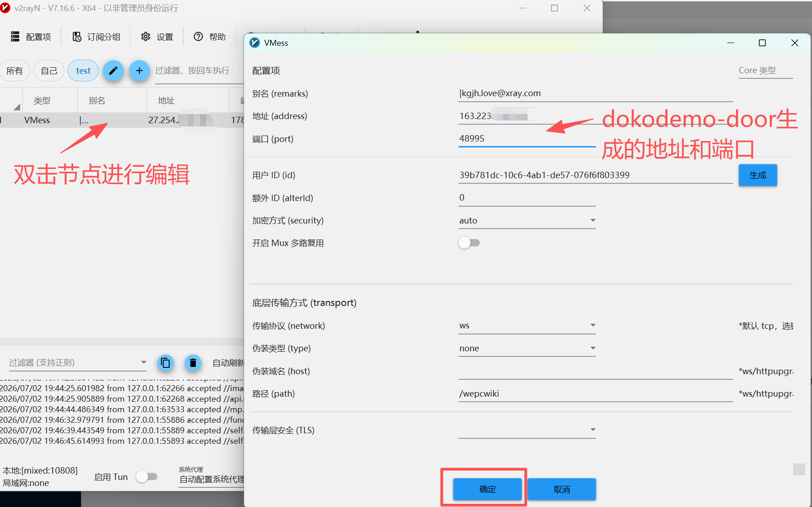Click the 生成 button for user ID

758,175
